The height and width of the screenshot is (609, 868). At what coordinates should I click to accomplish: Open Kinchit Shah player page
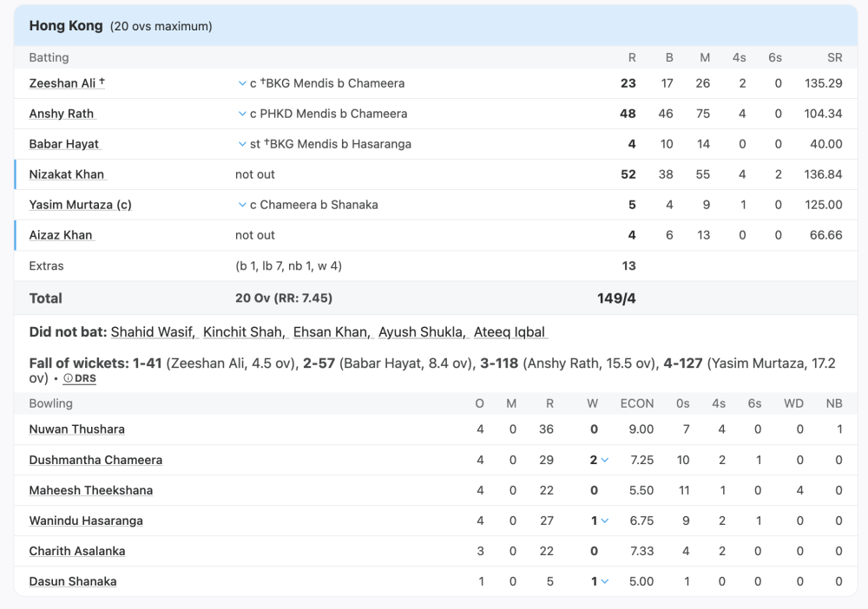(244, 332)
